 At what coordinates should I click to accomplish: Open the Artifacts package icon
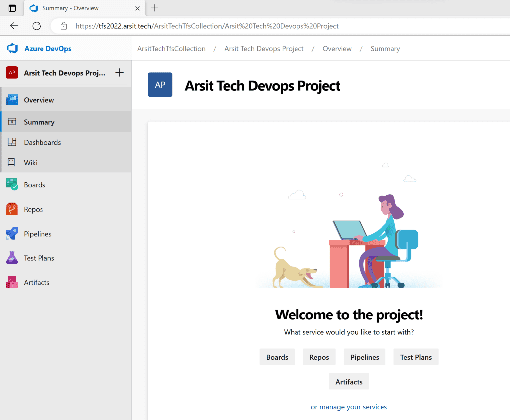pos(12,282)
